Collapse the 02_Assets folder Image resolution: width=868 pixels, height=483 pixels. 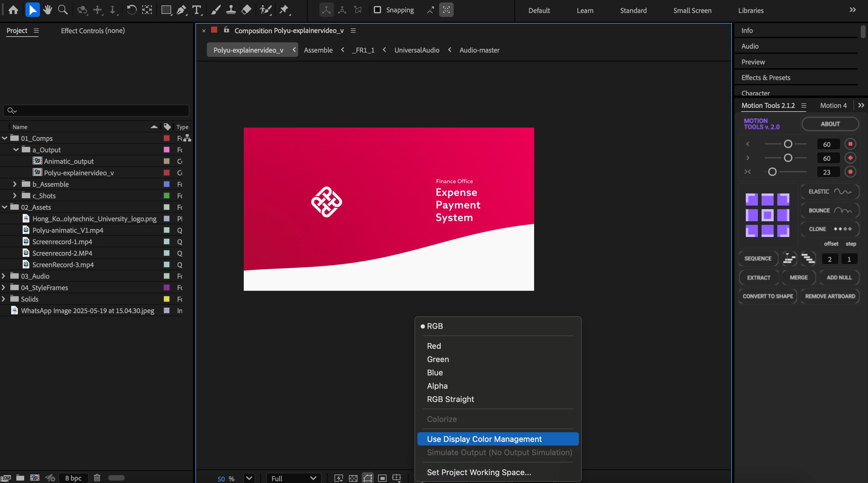tap(4, 207)
